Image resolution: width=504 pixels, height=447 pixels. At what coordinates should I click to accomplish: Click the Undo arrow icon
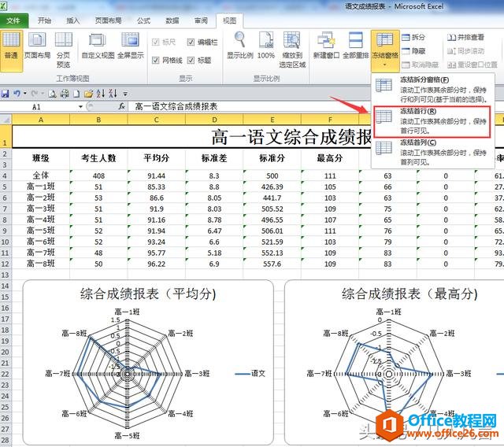tap(17, 94)
